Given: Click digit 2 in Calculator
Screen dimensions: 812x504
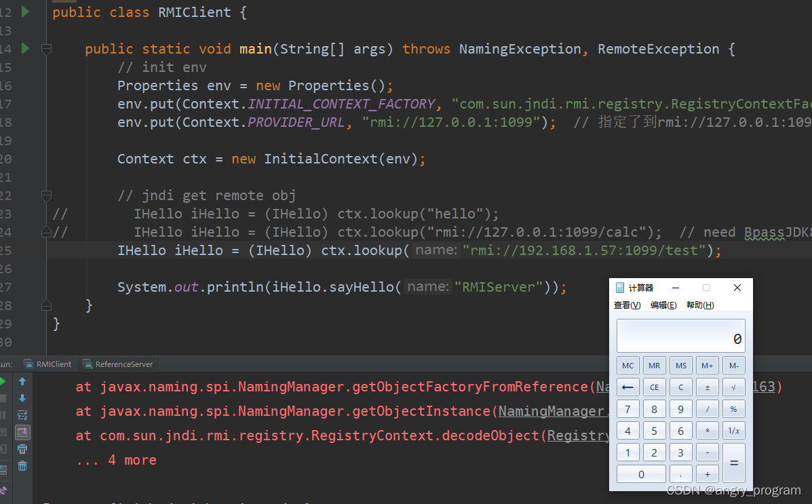Looking at the screenshot, I should pyautogui.click(x=655, y=452).
